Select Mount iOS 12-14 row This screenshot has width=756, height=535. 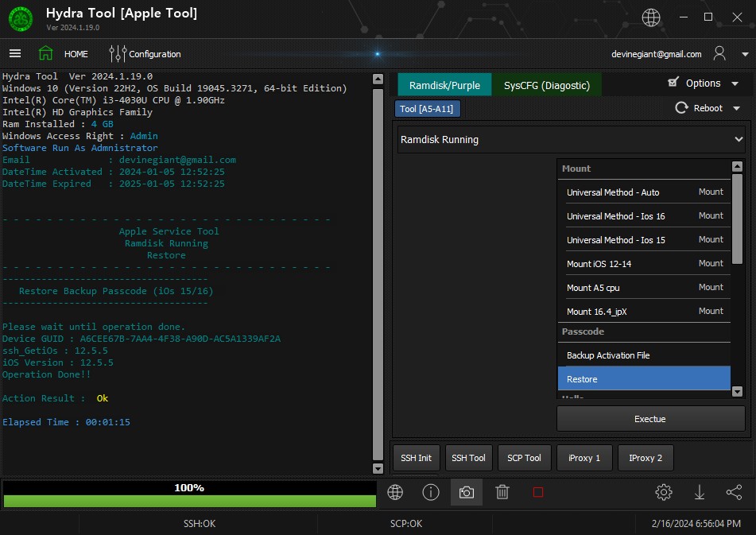[644, 264]
